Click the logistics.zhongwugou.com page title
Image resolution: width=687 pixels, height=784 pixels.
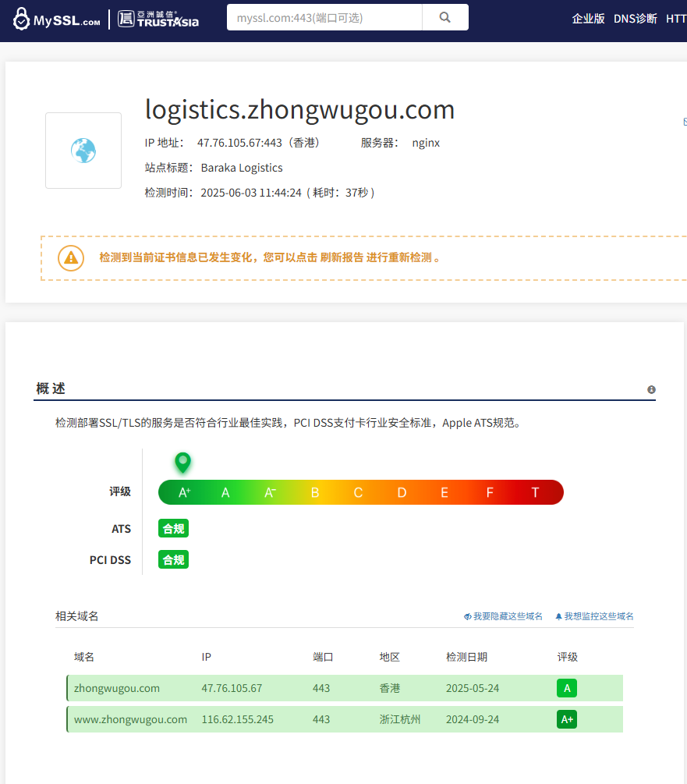[299, 109]
